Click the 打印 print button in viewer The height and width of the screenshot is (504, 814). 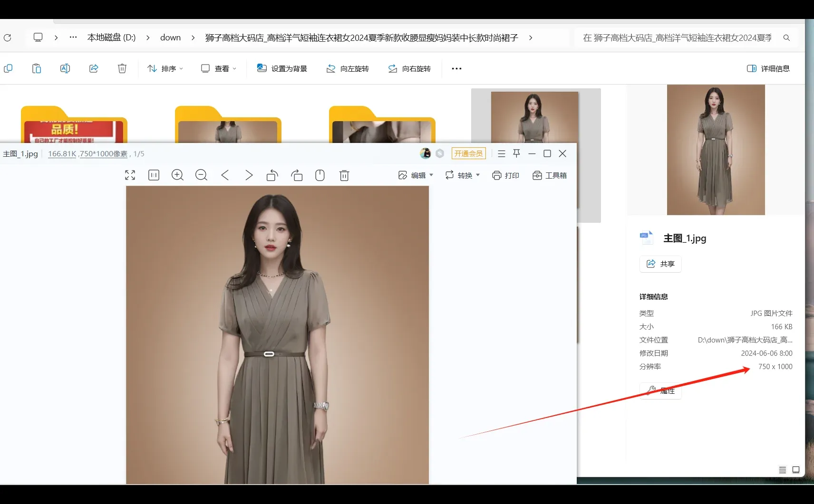coord(505,175)
